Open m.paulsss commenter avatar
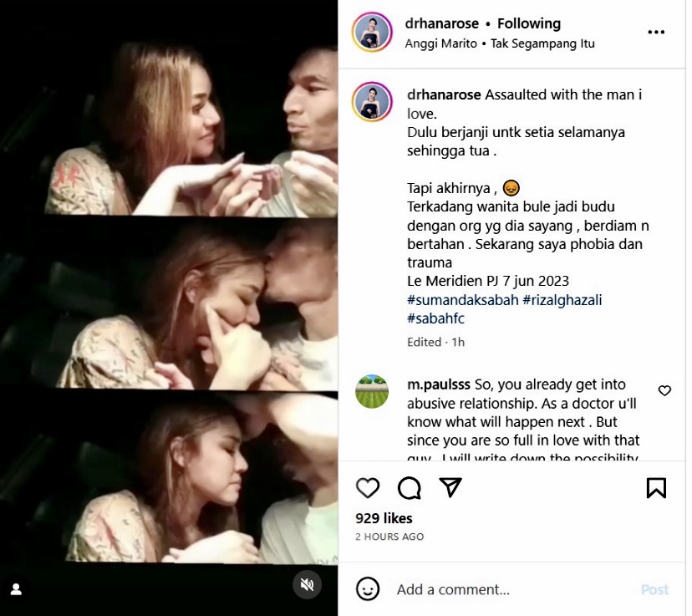Screen dimensions: 692x616 pos(372,391)
